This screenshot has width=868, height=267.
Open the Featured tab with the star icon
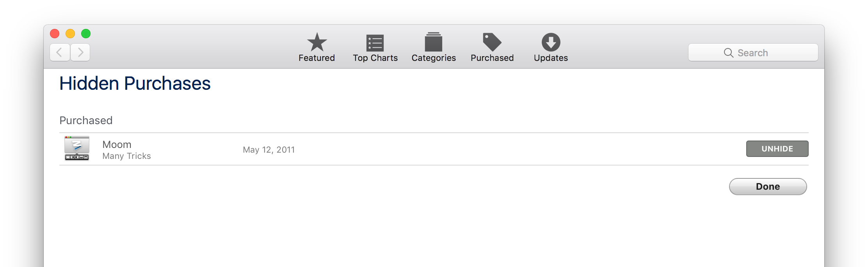coord(317,47)
